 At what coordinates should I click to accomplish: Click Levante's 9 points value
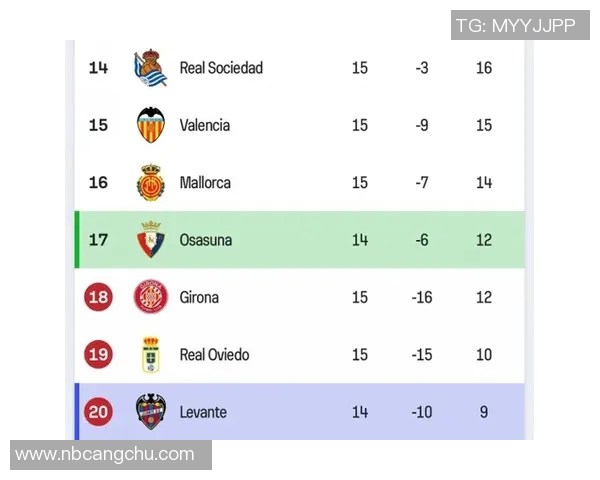pos(484,412)
